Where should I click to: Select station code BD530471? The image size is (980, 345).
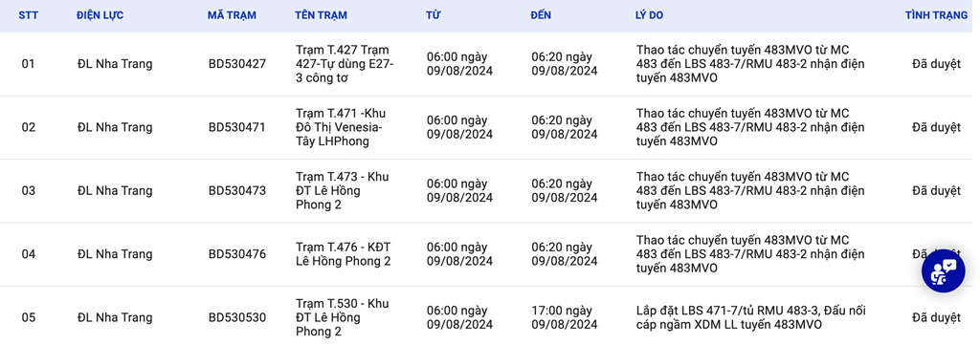pyautogui.click(x=237, y=127)
